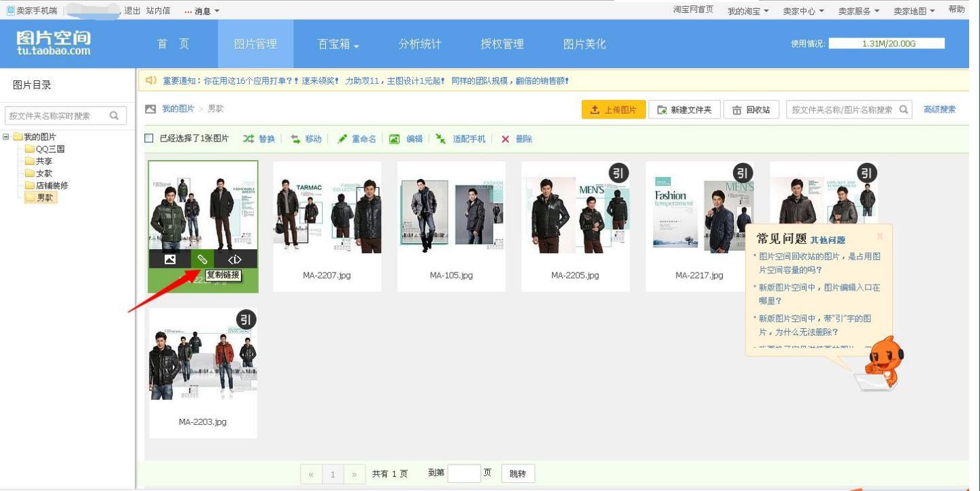Click the 图片空间 tu.taobao.com logo
The height and width of the screenshot is (491, 980).
coord(53,43)
